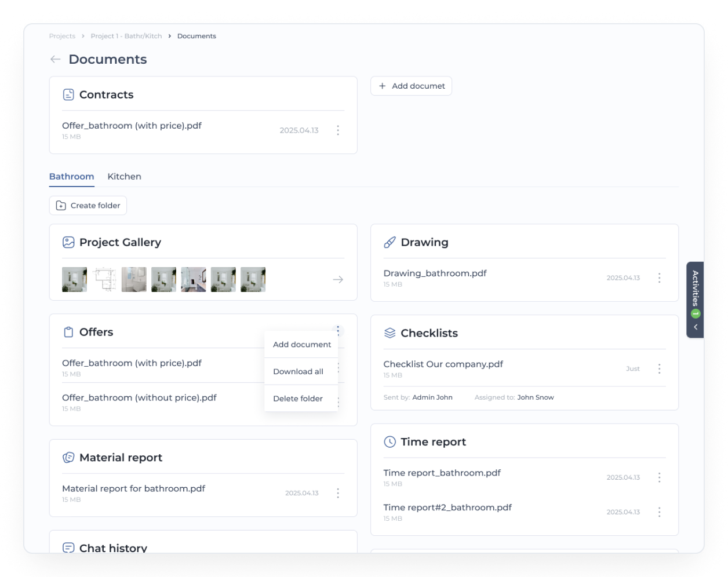728x577 pixels.
Task: Switch to the Kitchen tab
Action: click(124, 177)
